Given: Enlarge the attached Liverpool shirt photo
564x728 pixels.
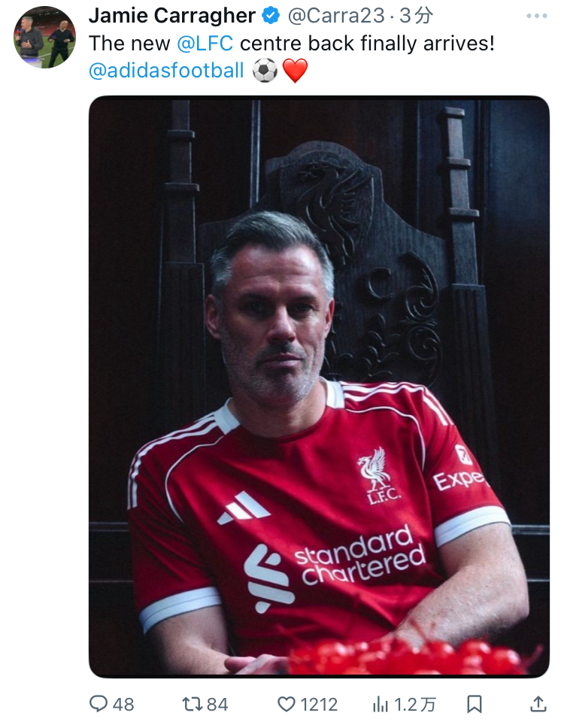Looking at the screenshot, I should [319, 387].
